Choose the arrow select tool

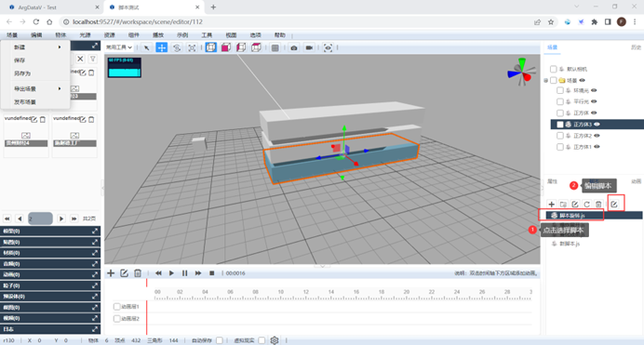(147, 47)
